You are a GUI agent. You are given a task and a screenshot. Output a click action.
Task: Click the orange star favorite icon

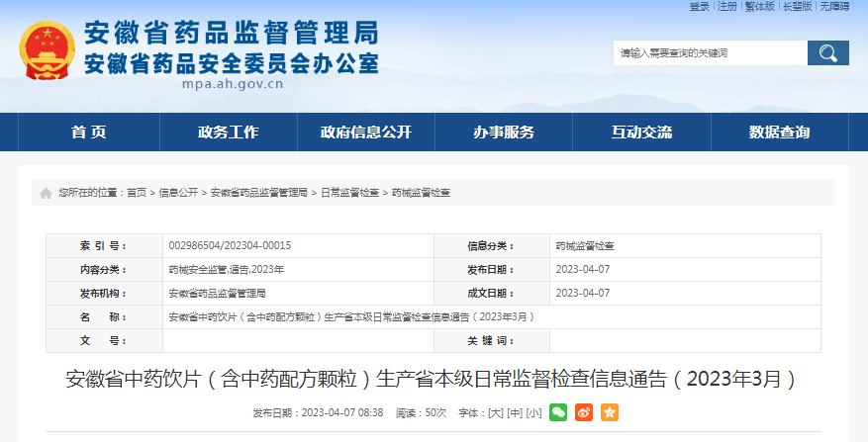pos(610,412)
